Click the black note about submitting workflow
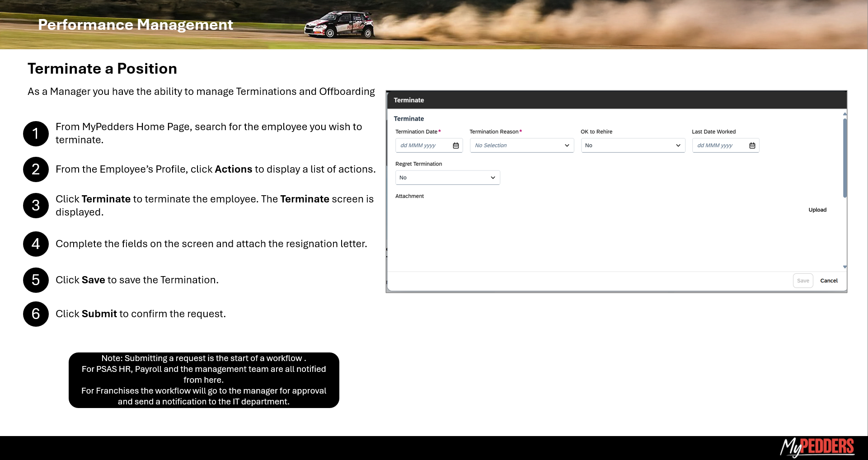The width and height of the screenshot is (868, 460). (204, 380)
